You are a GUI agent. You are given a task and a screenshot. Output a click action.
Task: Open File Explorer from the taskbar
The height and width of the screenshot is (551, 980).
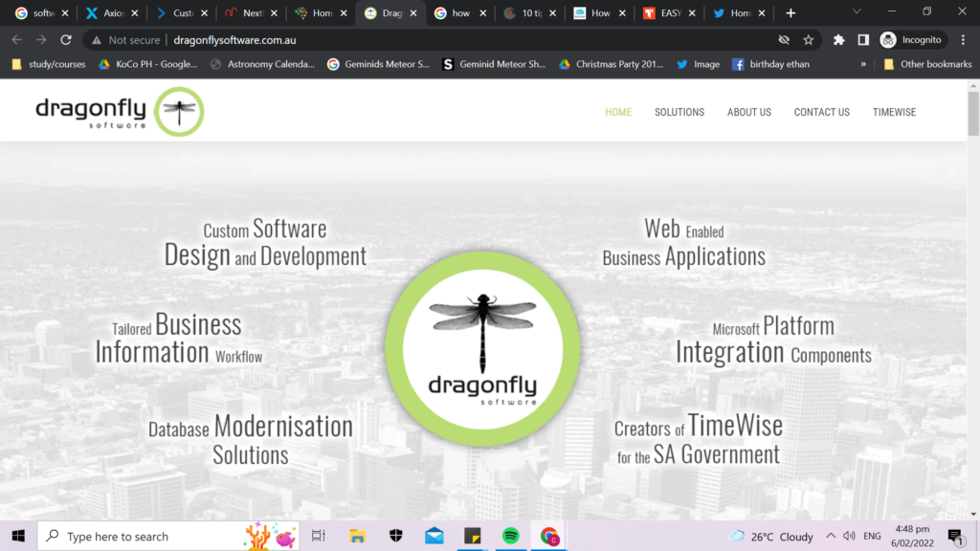[357, 536]
